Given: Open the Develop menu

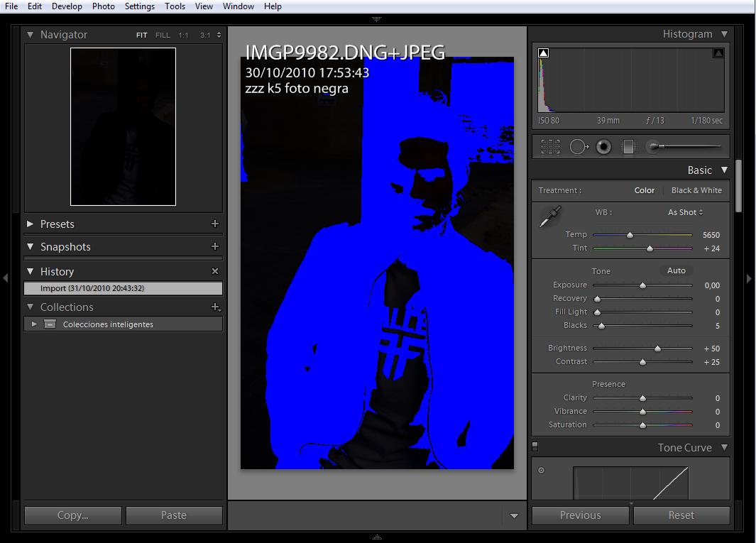Looking at the screenshot, I should tap(67, 6).
